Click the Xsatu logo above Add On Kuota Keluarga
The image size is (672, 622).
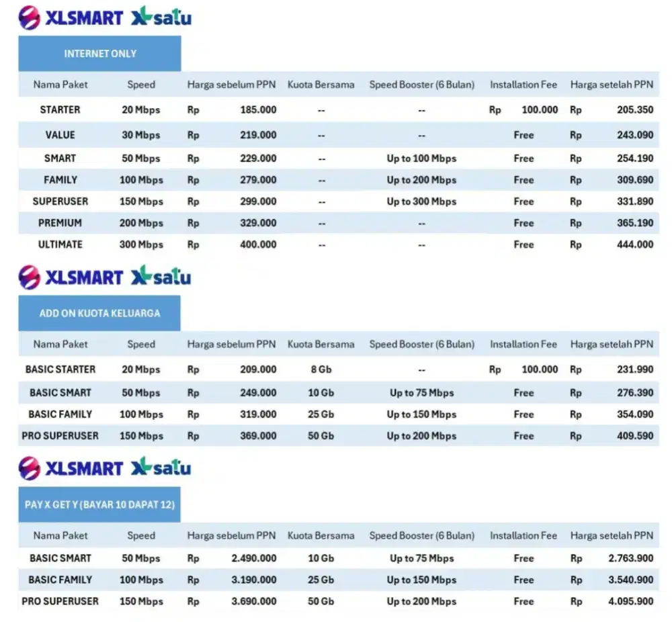[161, 276]
